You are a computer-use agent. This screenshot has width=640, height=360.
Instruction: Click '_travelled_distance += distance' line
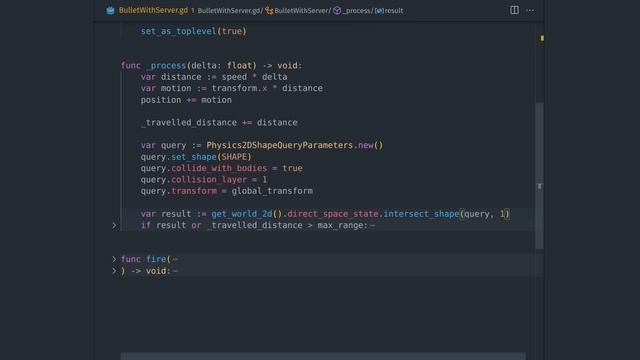[219, 122]
